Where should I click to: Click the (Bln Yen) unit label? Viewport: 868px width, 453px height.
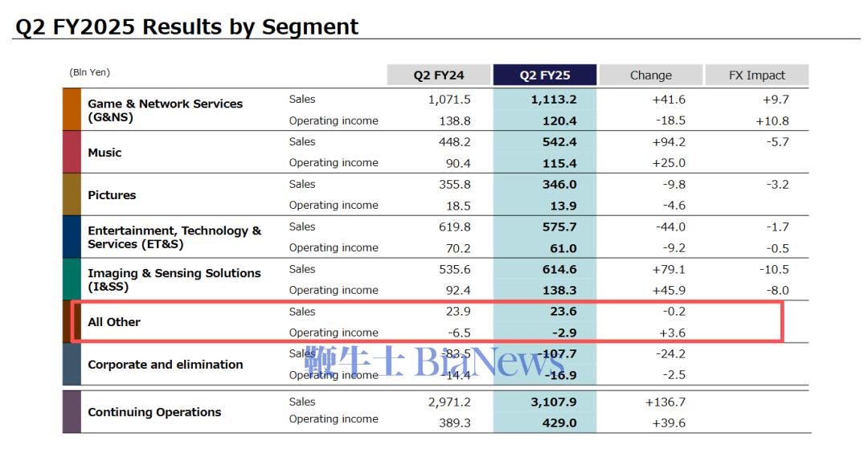pos(89,73)
